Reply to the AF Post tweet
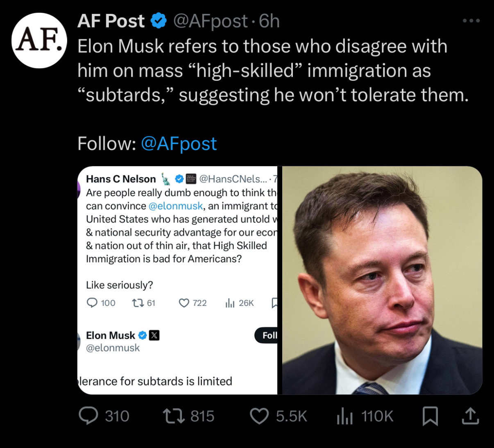This screenshot has width=494, height=448. pos(88,416)
